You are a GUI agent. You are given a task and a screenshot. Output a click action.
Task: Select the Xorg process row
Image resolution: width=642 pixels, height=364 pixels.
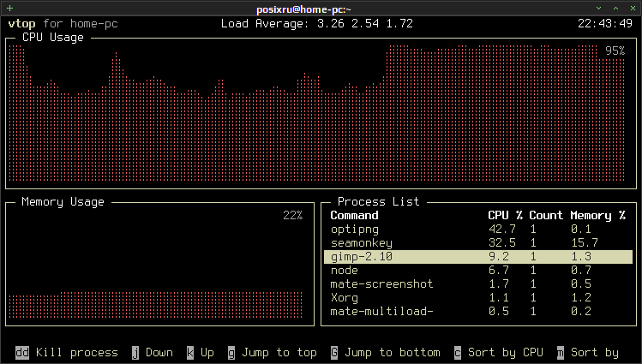(478, 298)
